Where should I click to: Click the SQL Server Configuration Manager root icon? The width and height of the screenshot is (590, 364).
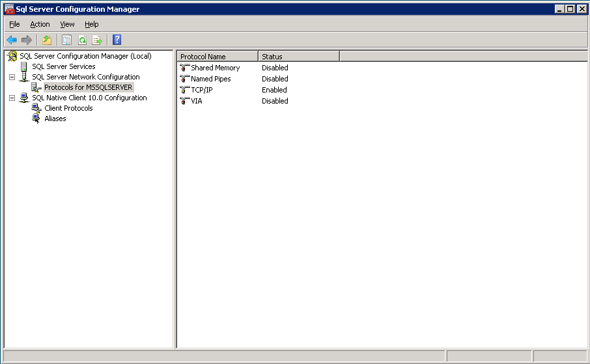click(12, 56)
